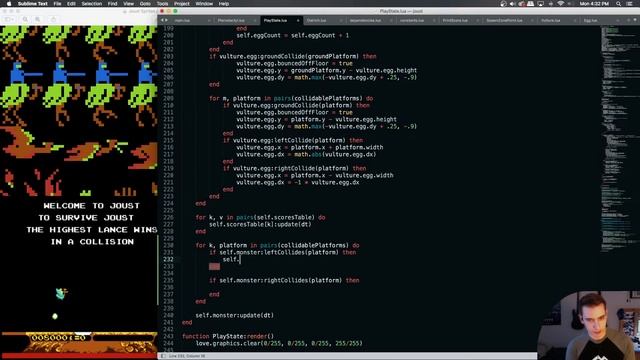Click the share icon in Preview toolbar
The image size is (640, 360).
click(x=53, y=19)
